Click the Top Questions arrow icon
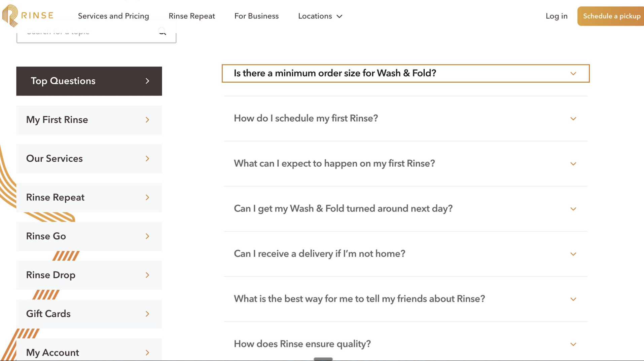The height and width of the screenshot is (361, 644). pos(147,81)
